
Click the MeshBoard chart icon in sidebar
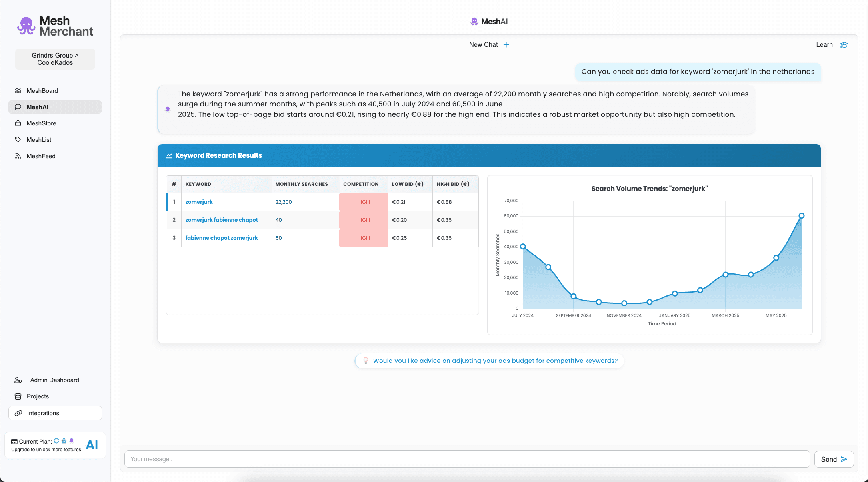pyautogui.click(x=18, y=91)
